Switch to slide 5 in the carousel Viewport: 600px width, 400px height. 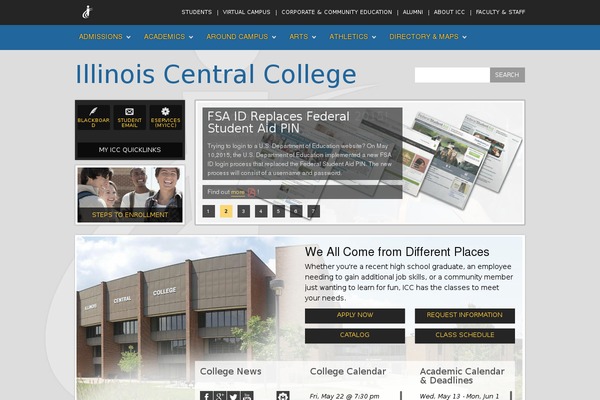point(278,211)
